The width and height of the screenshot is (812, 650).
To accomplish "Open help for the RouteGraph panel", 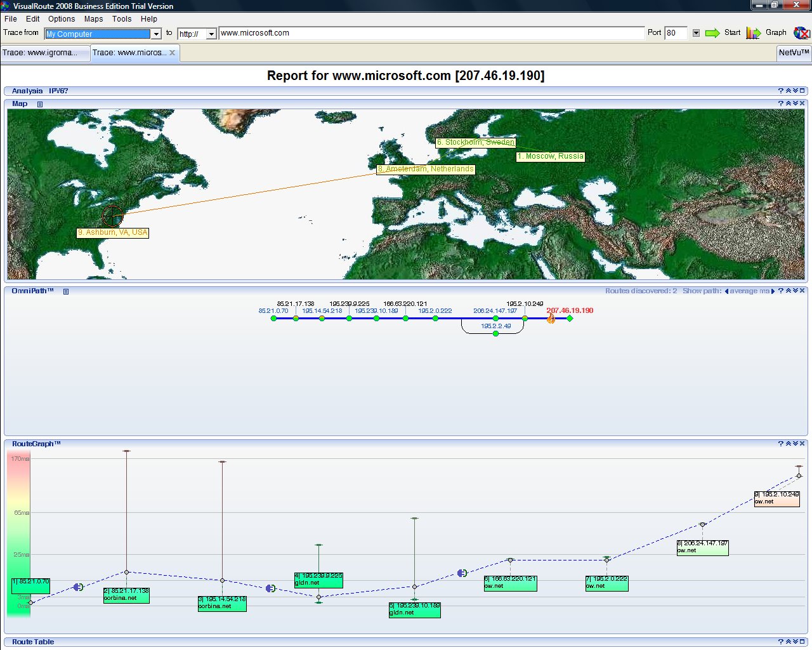I will pos(781,444).
